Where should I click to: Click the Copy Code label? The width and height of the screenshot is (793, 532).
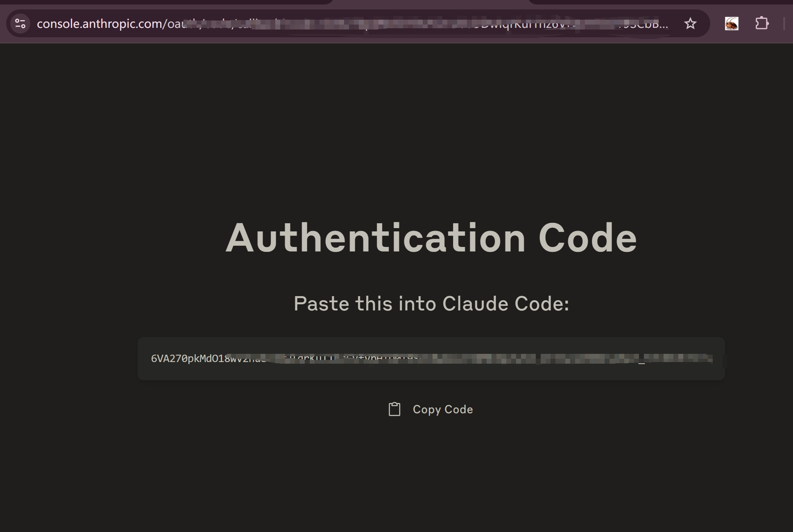443,410
